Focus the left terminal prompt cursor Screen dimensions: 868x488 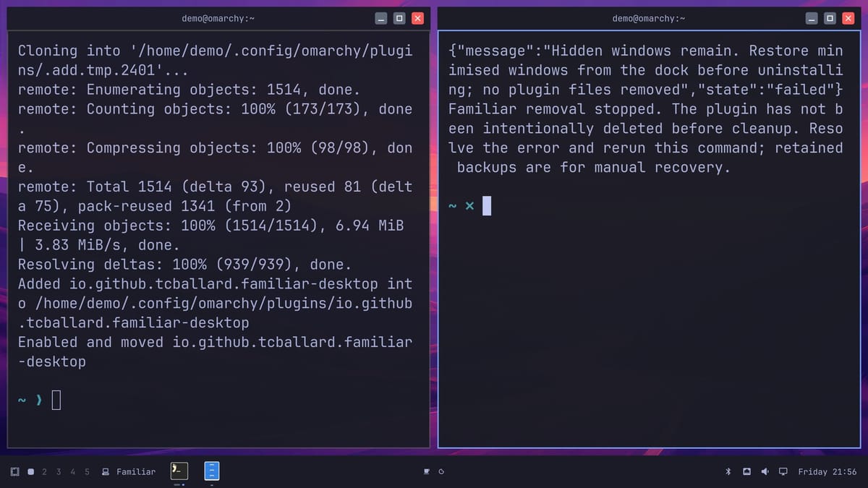pyautogui.click(x=56, y=400)
